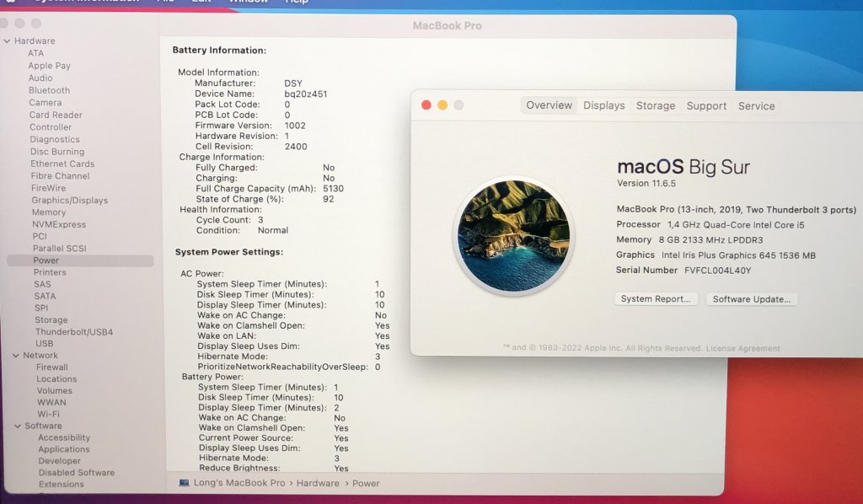Viewport: 863px width, 504px height.
Task: Select Ethernet Cards in the sidebar
Action: [62, 164]
